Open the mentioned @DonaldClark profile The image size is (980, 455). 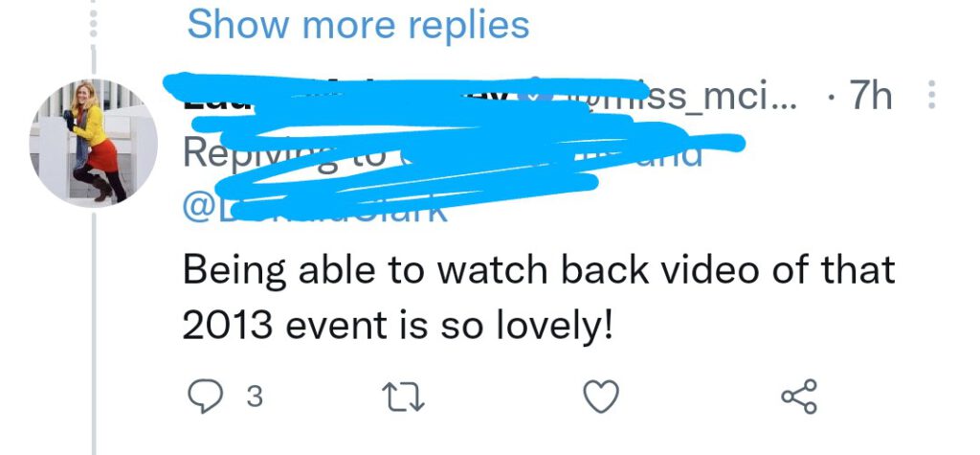point(316,211)
